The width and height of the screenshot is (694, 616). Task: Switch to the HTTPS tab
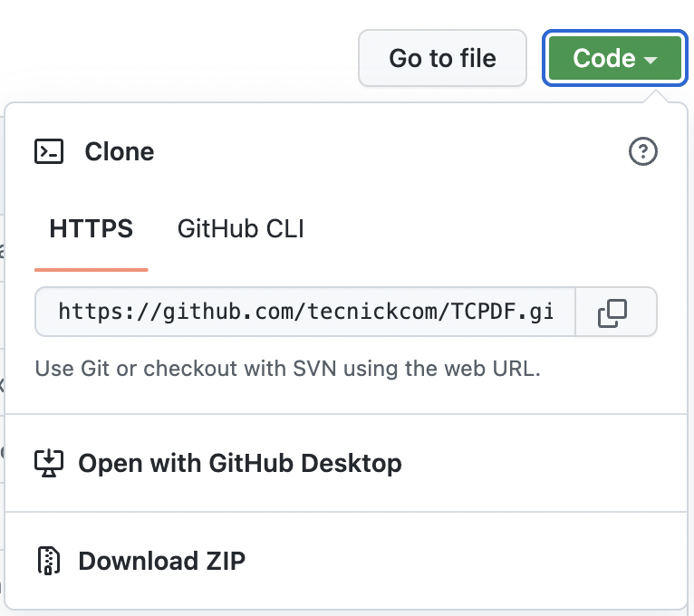tap(91, 229)
